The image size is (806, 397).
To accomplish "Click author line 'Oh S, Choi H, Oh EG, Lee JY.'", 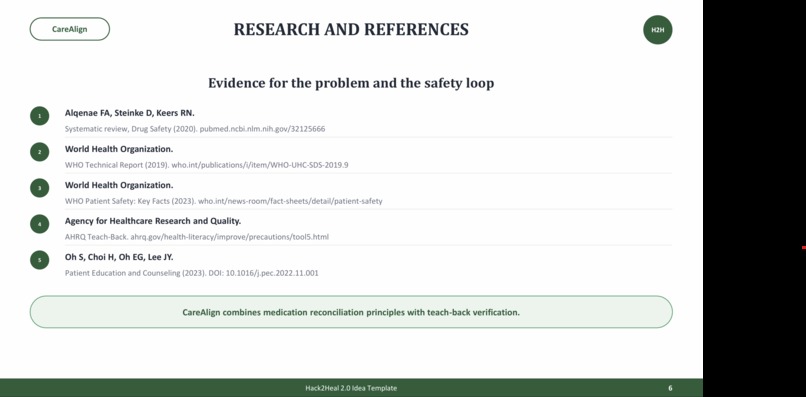I will 119,257.
